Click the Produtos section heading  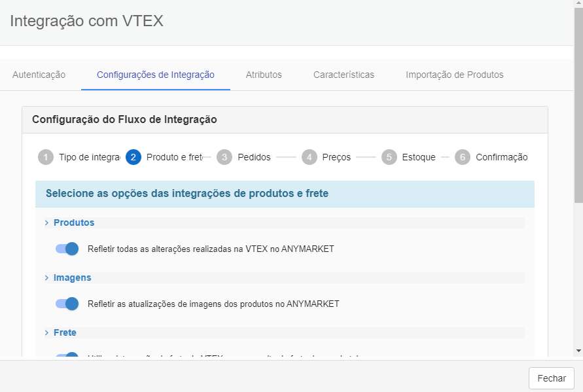click(74, 223)
